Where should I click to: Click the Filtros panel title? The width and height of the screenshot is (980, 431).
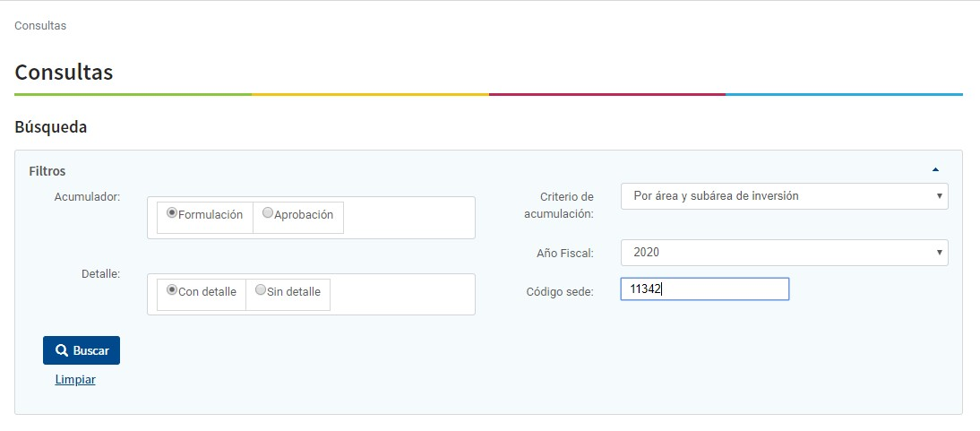[47, 170]
